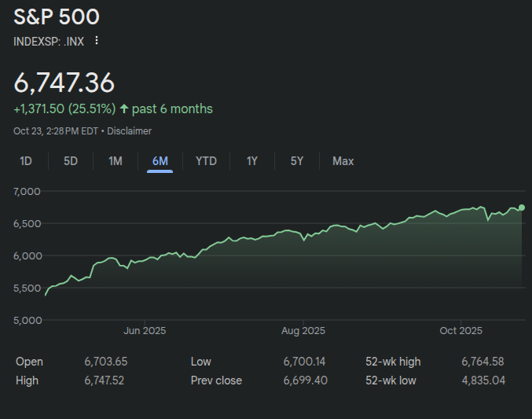The width and height of the screenshot is (532, 419).
Task: Click the 52-wk high value 6,764.58
Action: [482, 362]
